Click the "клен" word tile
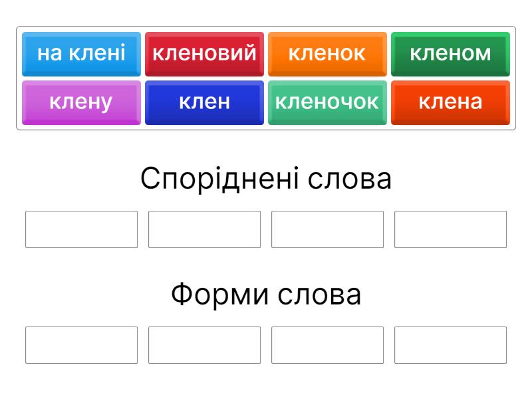 204,102
